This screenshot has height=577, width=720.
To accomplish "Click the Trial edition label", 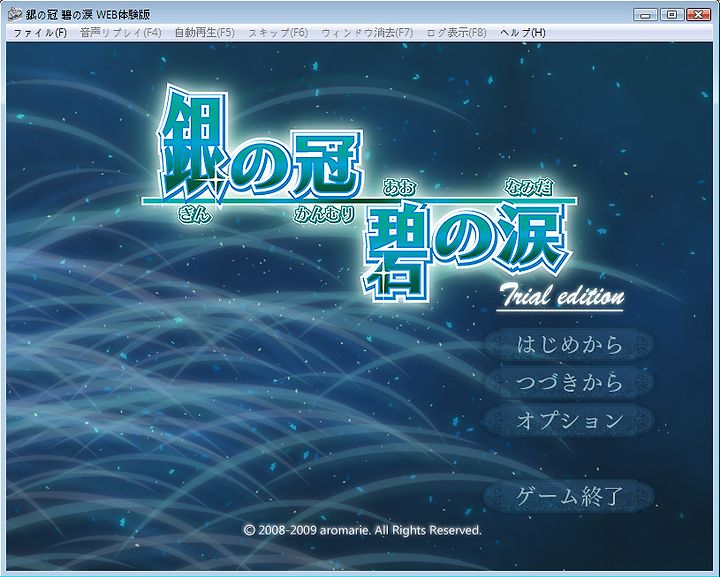I will click(x=562, y=297).
